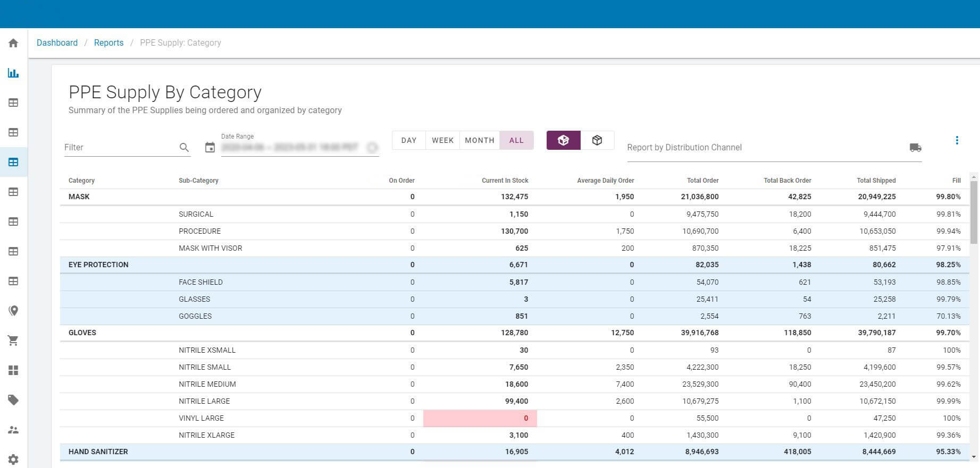
Task: Open the bar chart analytics icon
Action: (x=13, y=73)
